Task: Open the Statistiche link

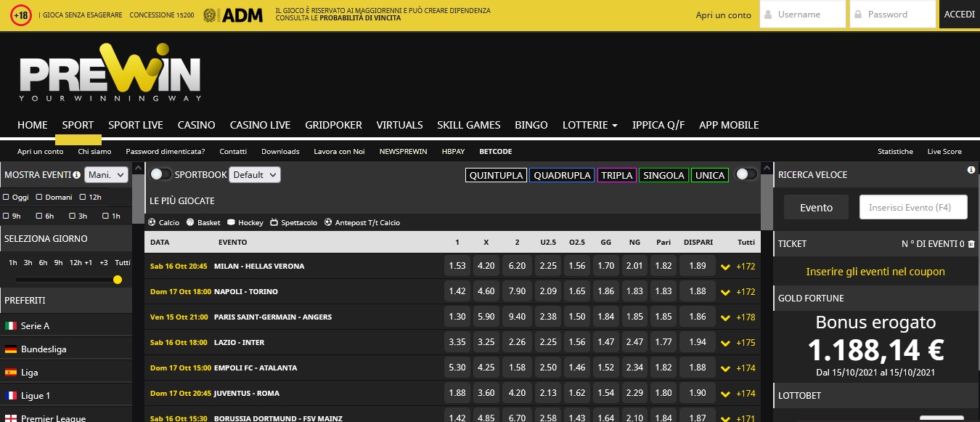Action: click(x=895, y=152)
